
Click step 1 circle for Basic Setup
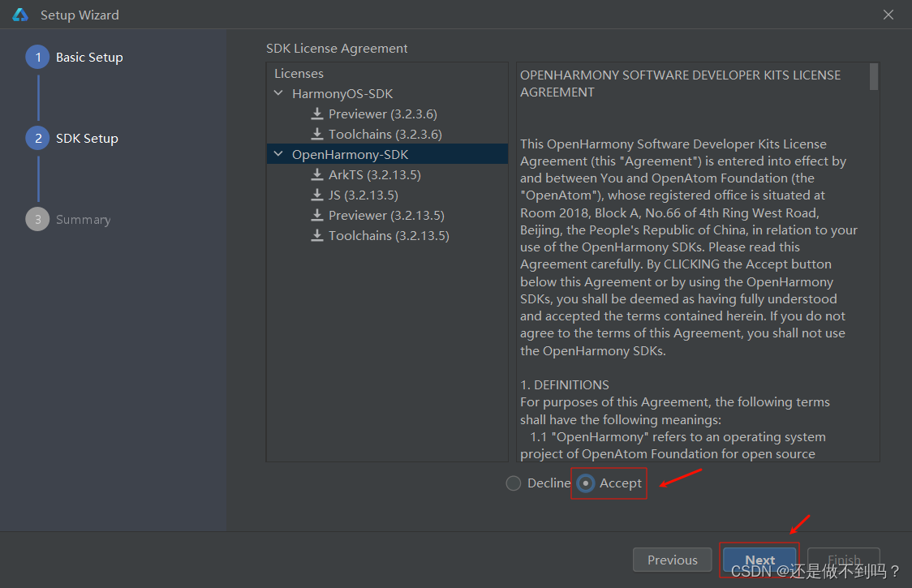point(38,57)
